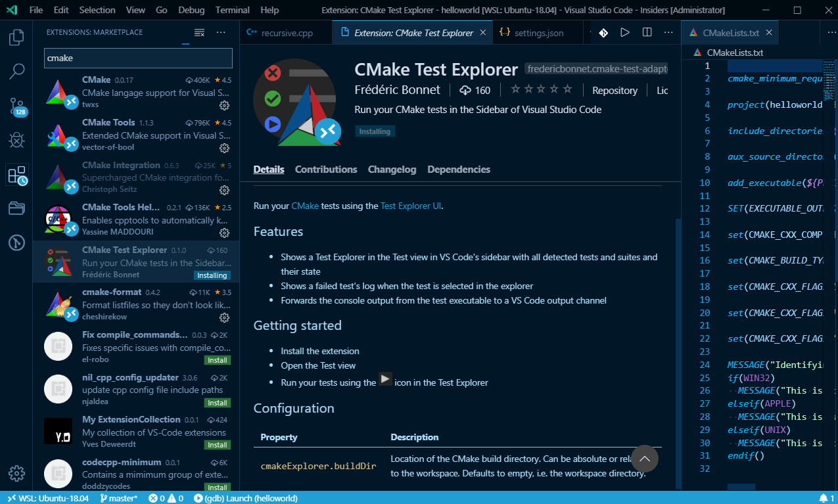Screen dimensions: 838x504
Task: Open the View menu
Action: click(x=136, y=10)
